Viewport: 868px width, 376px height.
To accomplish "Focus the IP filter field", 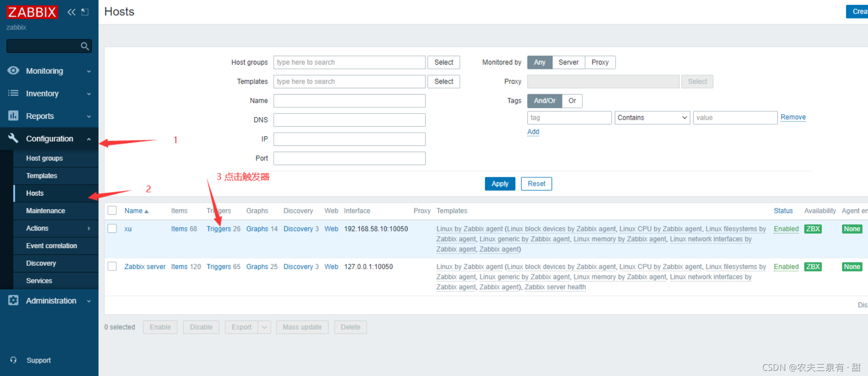I will [349, 139].
